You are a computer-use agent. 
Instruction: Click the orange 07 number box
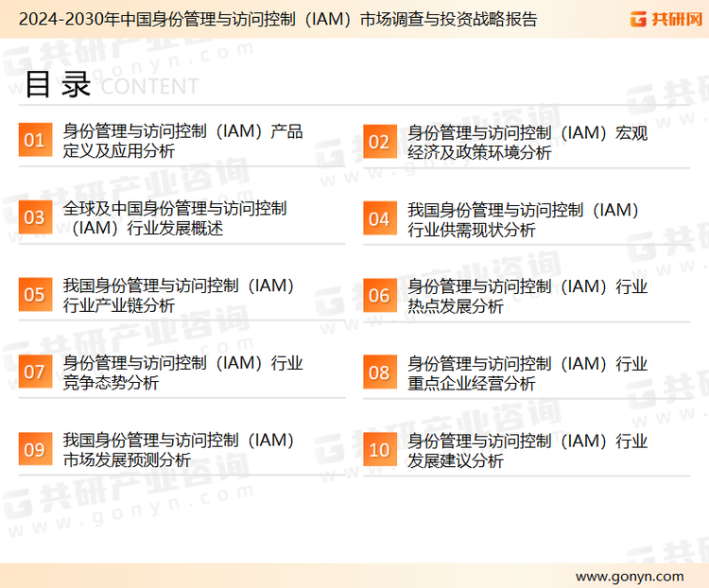[x=35, y=372]
